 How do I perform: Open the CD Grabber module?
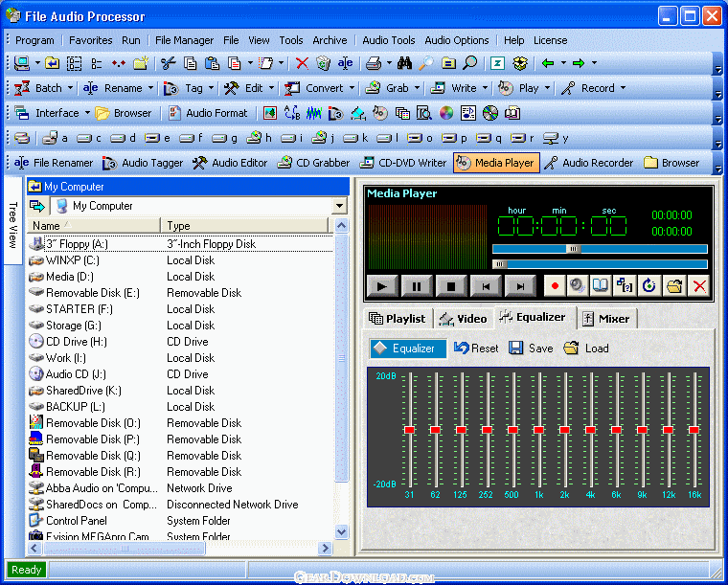pyautogui.click(x=313, y=163)
